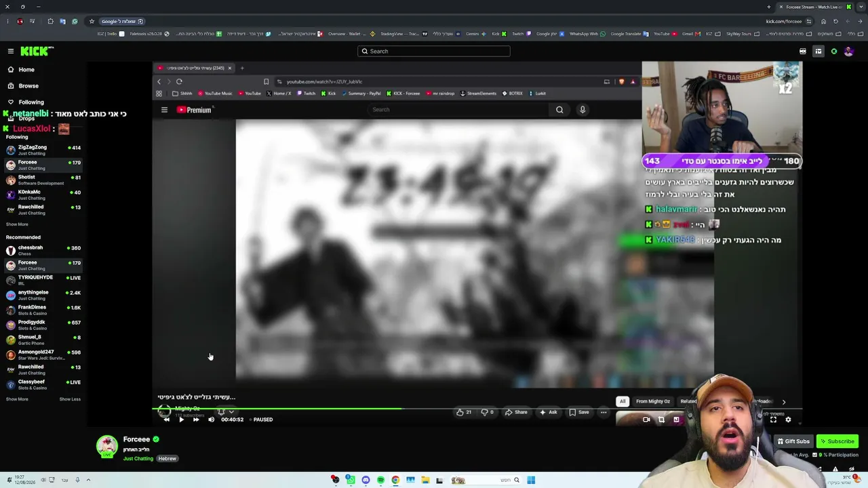Click the Subscribe button
The height and width of the screenshot is (488, 868).
coord(837,441)
